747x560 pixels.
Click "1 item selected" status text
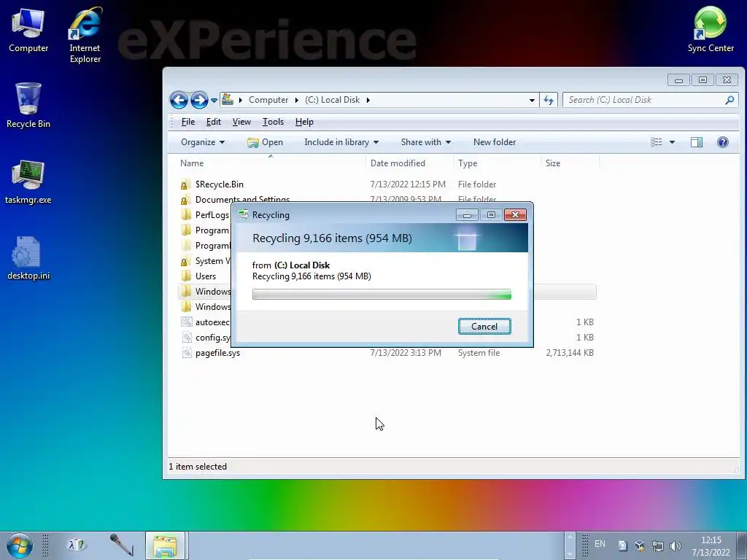[198, 467]
